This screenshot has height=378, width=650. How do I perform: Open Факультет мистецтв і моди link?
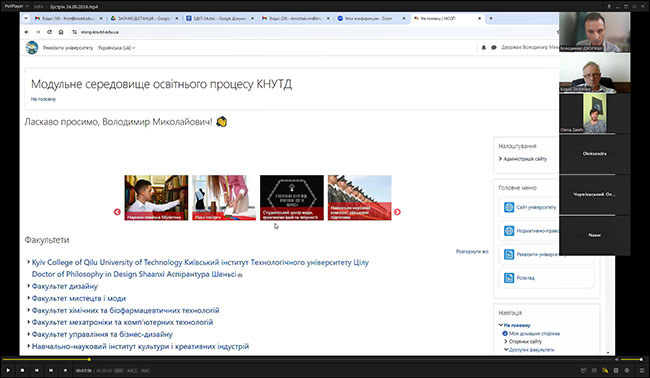click(x=79, y=298)
